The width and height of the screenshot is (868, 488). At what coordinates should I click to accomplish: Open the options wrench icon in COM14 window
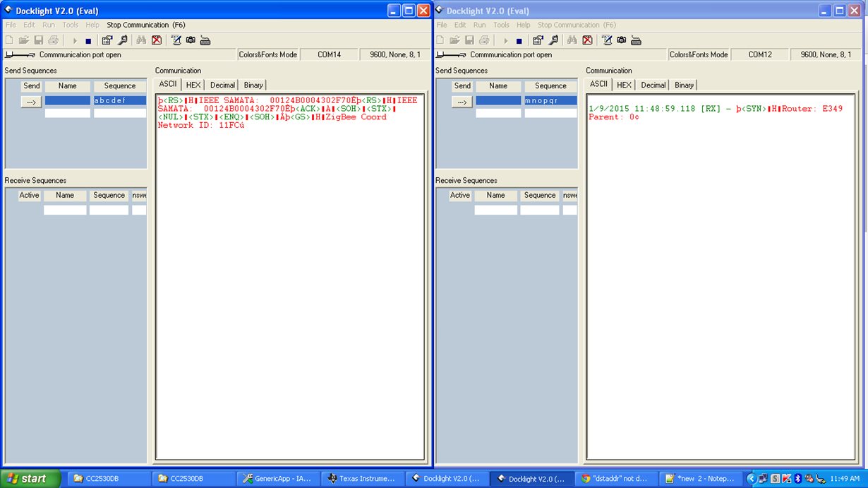tap(123, 40)
